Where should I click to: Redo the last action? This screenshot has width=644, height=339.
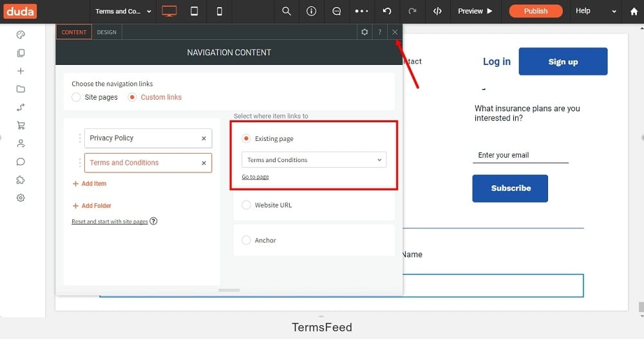click(412, 11)
